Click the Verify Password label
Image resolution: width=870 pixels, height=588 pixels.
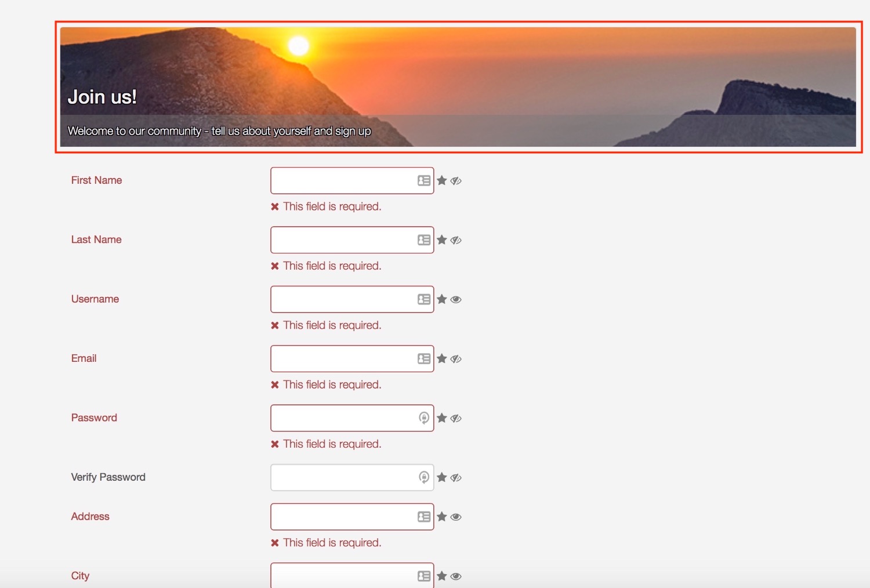108,477
